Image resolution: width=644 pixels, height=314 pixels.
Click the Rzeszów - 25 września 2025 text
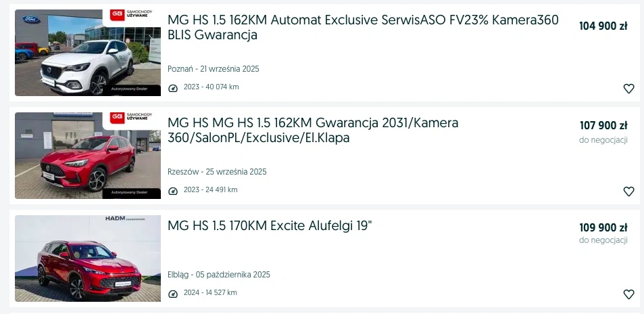pos(217,172)
